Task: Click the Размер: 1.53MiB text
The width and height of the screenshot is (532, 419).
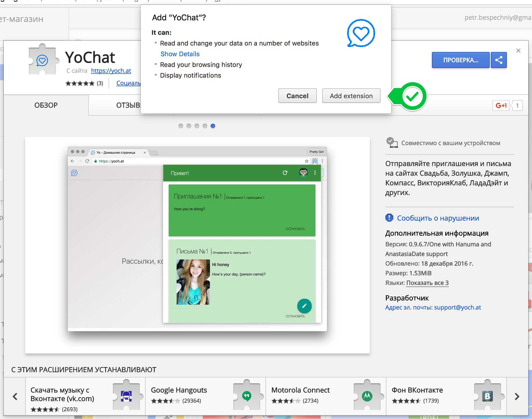Action: click(x=408, y=273)
